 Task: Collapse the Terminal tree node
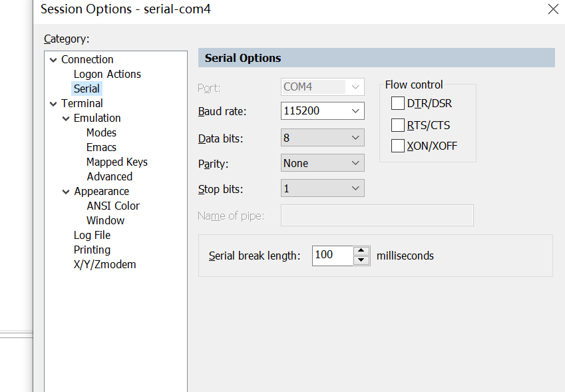[x=53, y=104]
